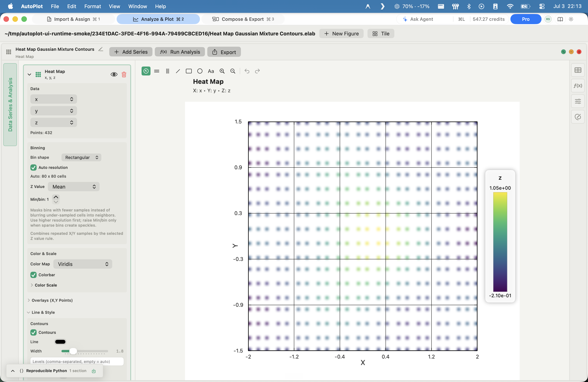Select the Aa text annotation tool
Screen dimensions: 588x382
[211, 71]
